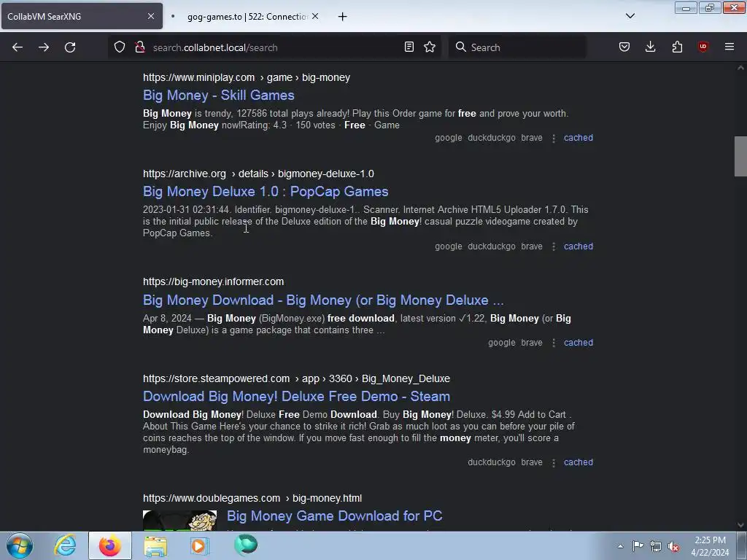Click the https://big-money.informer.com URL text
Viewport: 747px width, 560px height.
point(214,281)
